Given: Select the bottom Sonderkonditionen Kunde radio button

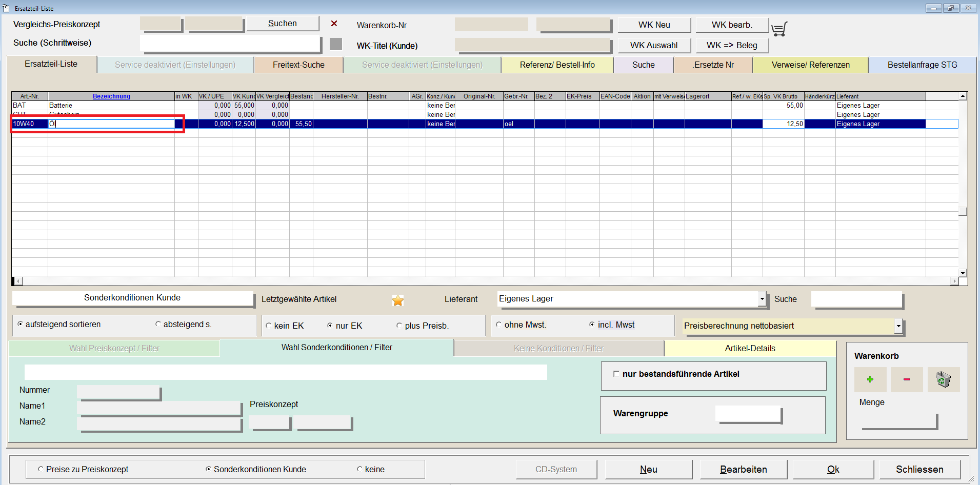Looking at the screenshot, I should point(208,469).
